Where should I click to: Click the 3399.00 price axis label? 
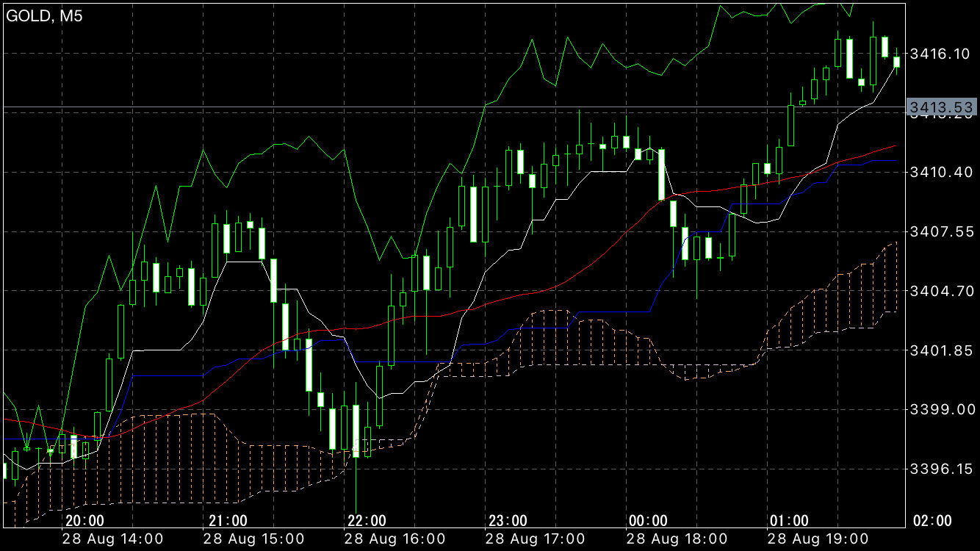[x=941, y=409]
